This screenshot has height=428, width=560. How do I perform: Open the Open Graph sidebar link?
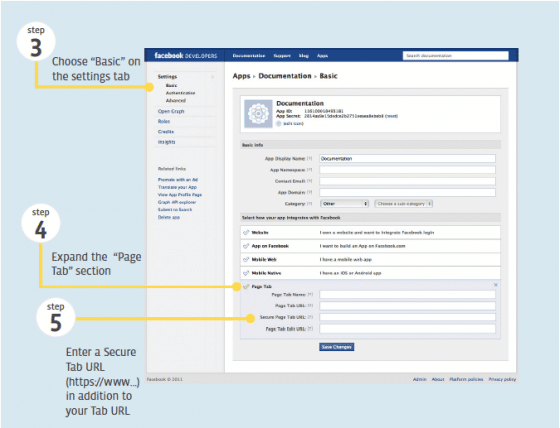(171, 111)
